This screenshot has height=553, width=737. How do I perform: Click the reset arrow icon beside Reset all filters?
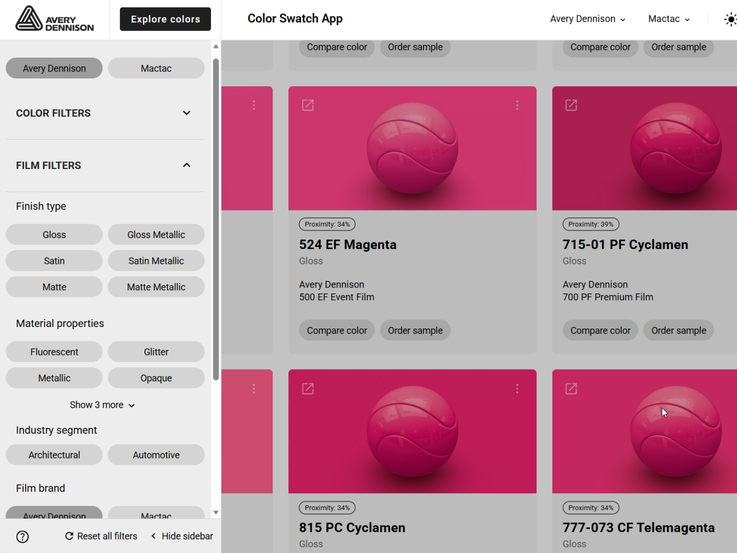click(x=69, y=536)
